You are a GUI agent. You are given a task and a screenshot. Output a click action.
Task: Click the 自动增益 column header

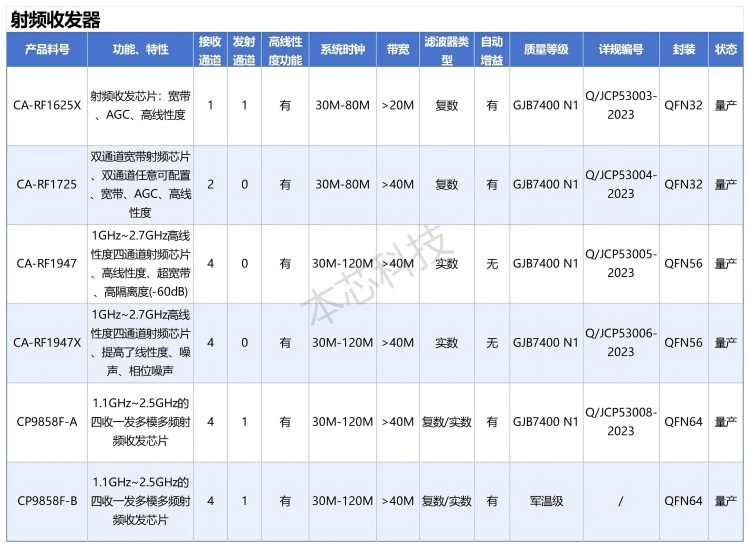click(491, 49)
